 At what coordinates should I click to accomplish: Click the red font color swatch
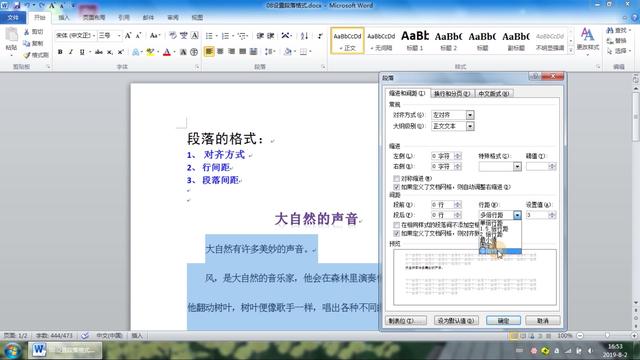167,52
